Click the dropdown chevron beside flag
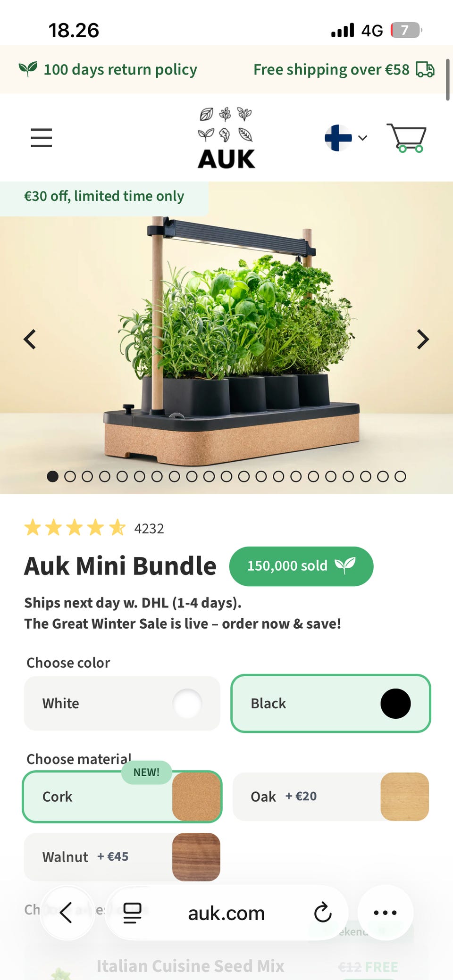The width and height of the screenshot is (453, 980). (362, 138)
